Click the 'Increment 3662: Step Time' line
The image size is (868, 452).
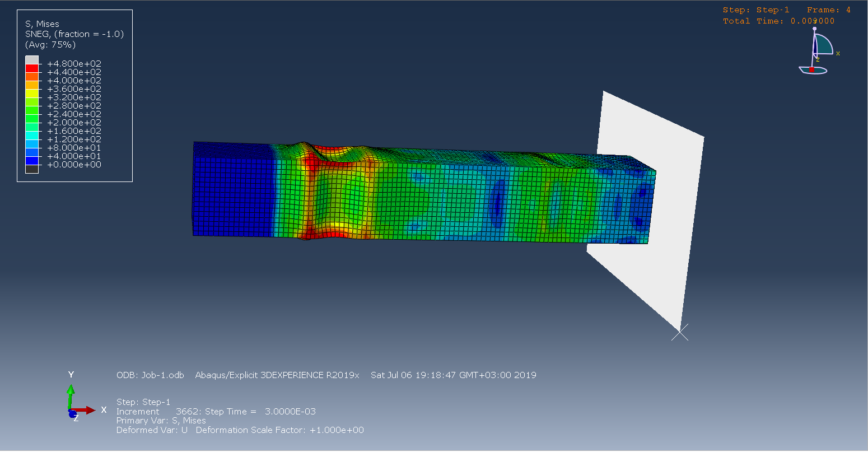(x=216, y=412)
